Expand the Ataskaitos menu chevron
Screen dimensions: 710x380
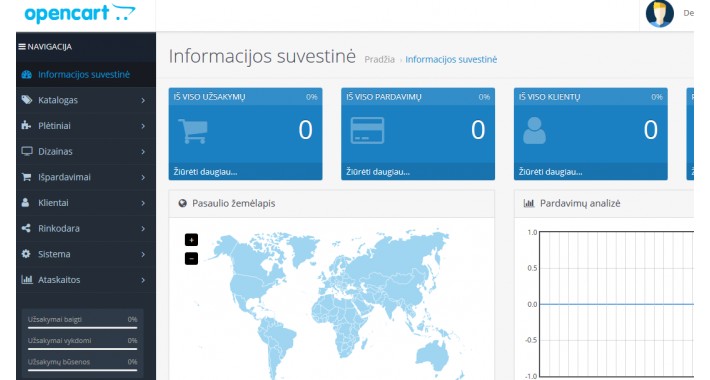click(x=143, y=280)
